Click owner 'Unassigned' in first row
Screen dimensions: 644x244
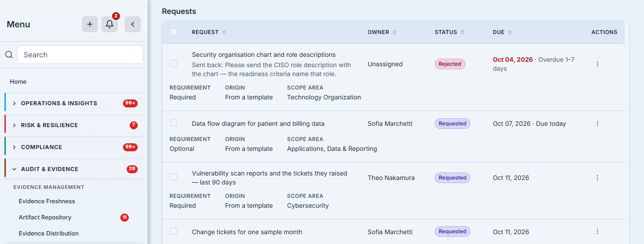point(385,64)
